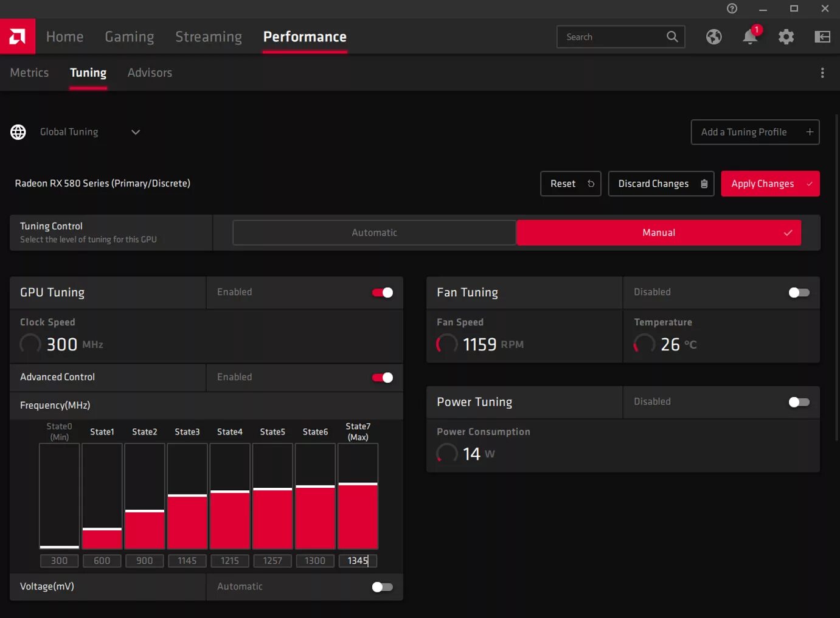Open the help question mark icon

(732, 9)
